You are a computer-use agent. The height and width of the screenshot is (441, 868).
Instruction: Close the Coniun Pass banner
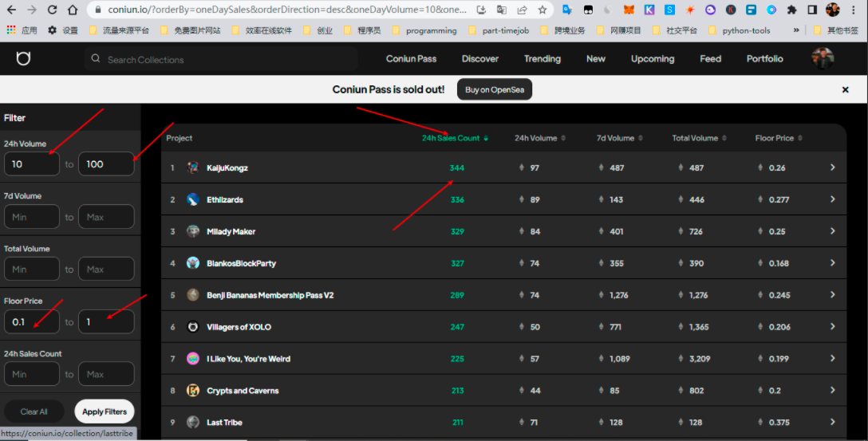point(845,90)
